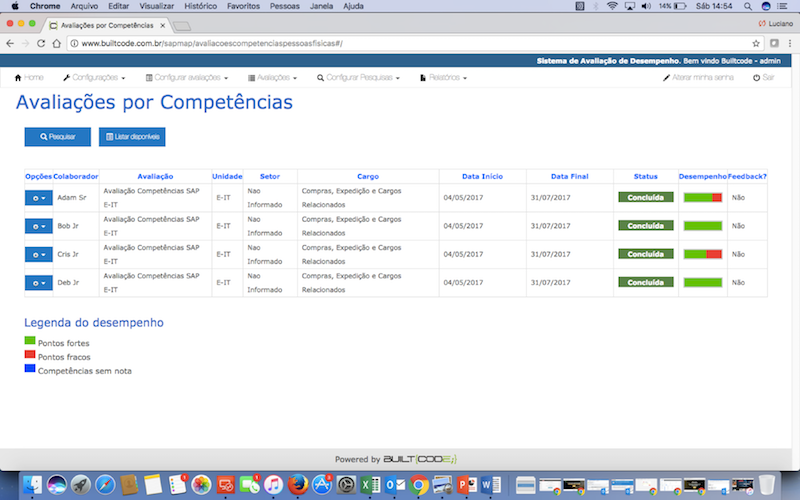Open the Favoritos menu

pos(243,6)
